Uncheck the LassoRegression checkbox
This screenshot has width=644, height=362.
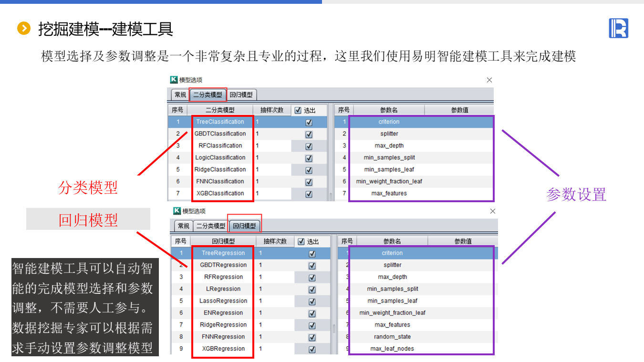pyautogui.click(x=312, y=301)
